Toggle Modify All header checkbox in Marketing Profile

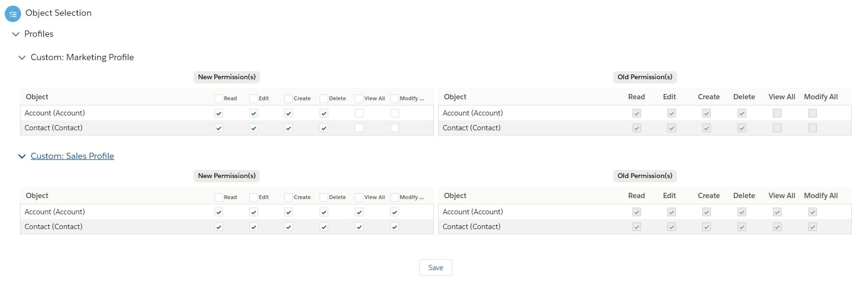tap(395, 99)
